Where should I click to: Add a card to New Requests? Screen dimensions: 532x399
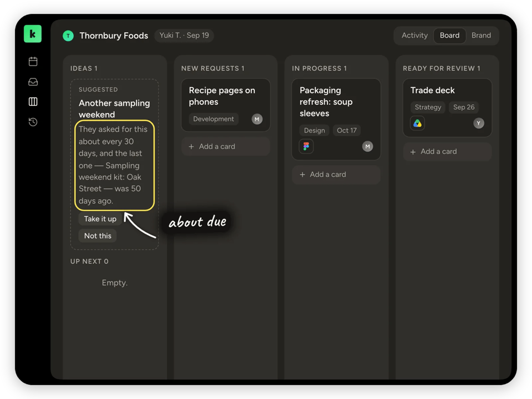[226, 146]
